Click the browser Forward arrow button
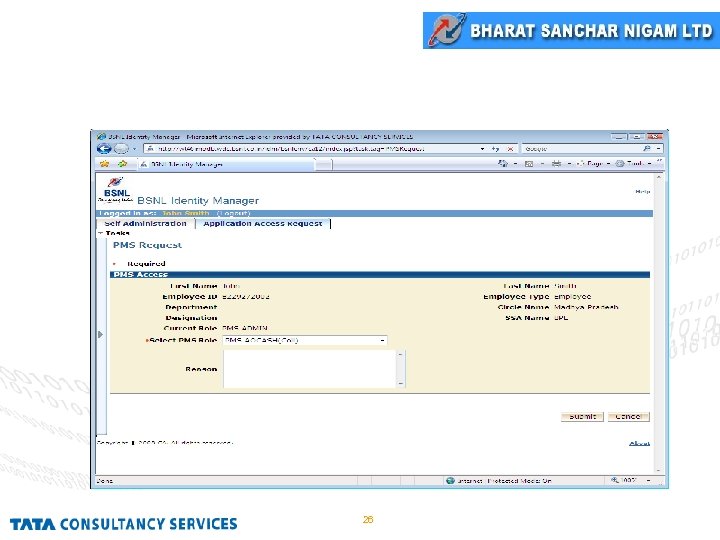720x540 pixels. [x=121, y=149]
